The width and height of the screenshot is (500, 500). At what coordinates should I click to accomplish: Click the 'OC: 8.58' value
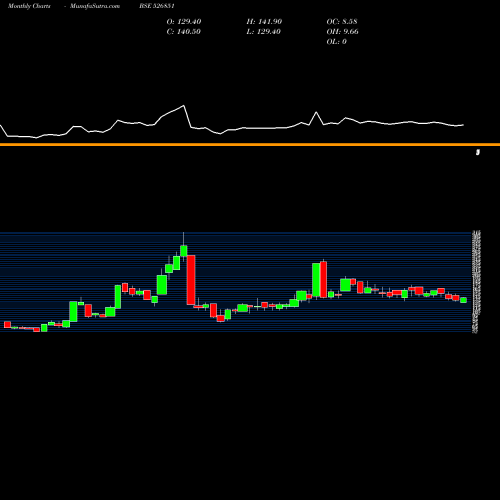point(342,22)
